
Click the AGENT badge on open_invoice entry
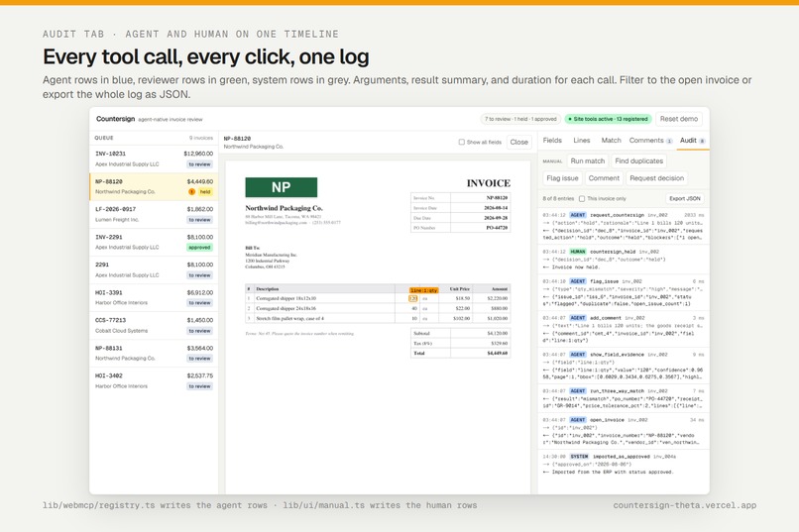coord(577,420)
